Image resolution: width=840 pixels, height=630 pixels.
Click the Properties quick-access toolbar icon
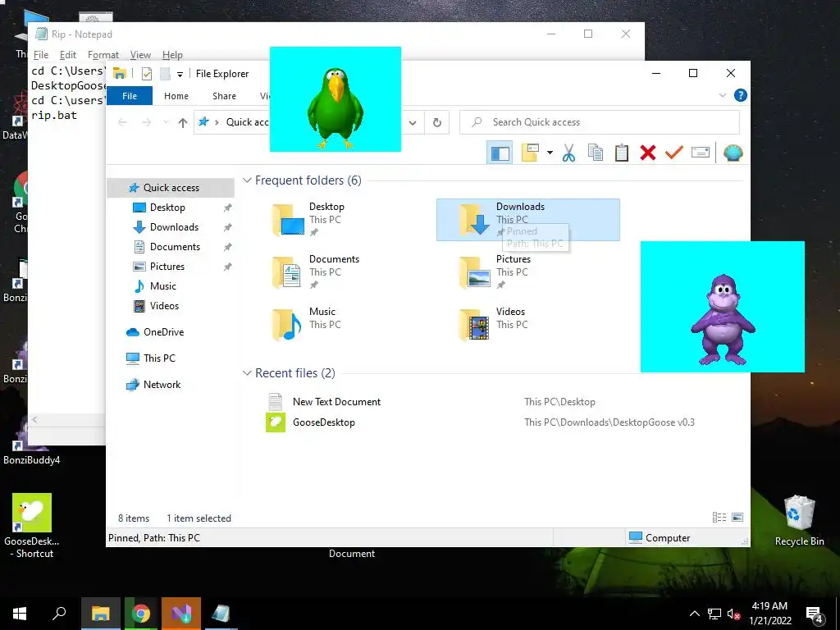pos(146,74)
